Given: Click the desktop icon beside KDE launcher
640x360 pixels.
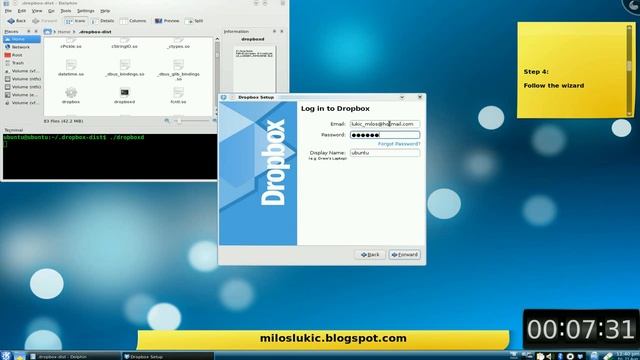Looking at the screenshot, I should click(x=20, y=356).
